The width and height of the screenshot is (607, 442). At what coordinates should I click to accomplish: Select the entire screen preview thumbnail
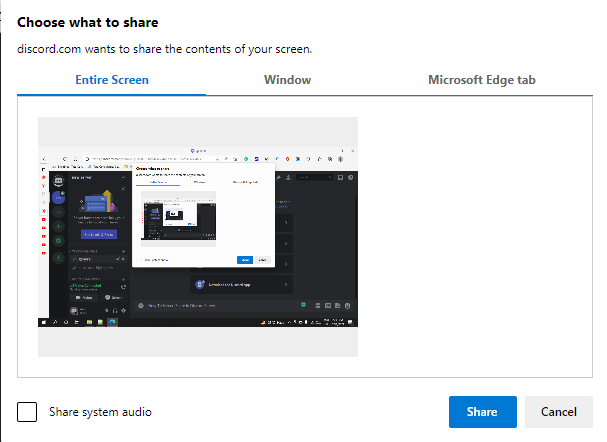click(x=198, y=237)
